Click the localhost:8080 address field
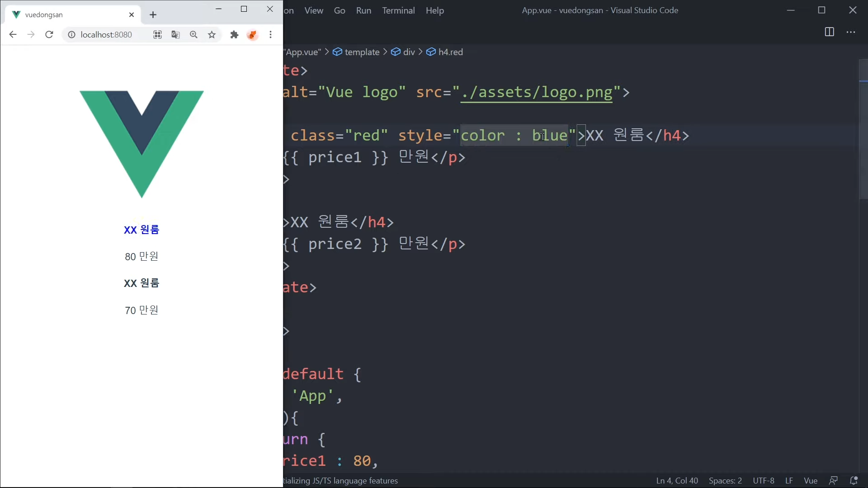The image size is (868, 488). click(x=106, y=35)
